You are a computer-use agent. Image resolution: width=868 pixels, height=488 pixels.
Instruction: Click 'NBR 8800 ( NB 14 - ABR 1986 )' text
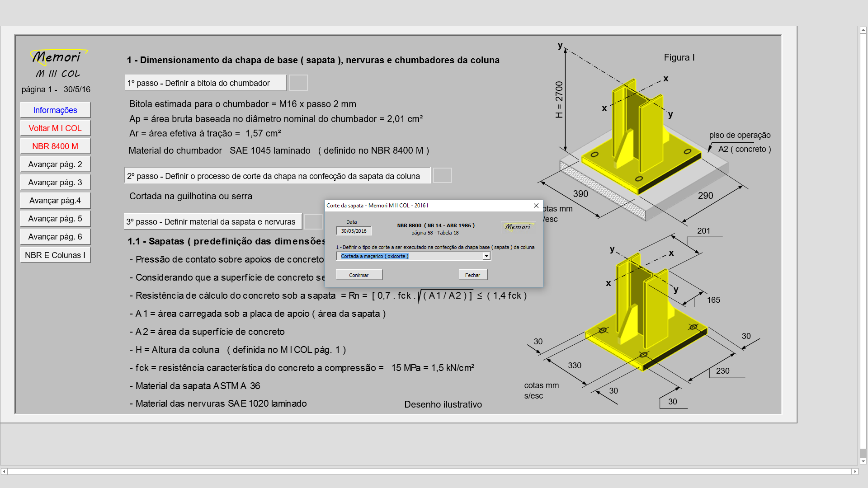click(x=436, y=225)
